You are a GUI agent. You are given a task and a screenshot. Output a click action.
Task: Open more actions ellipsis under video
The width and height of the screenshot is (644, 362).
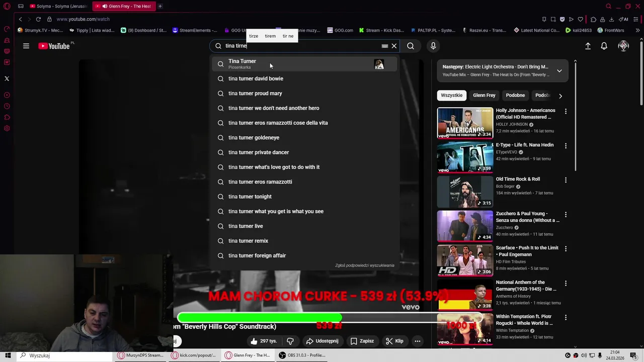pos(417,341)
